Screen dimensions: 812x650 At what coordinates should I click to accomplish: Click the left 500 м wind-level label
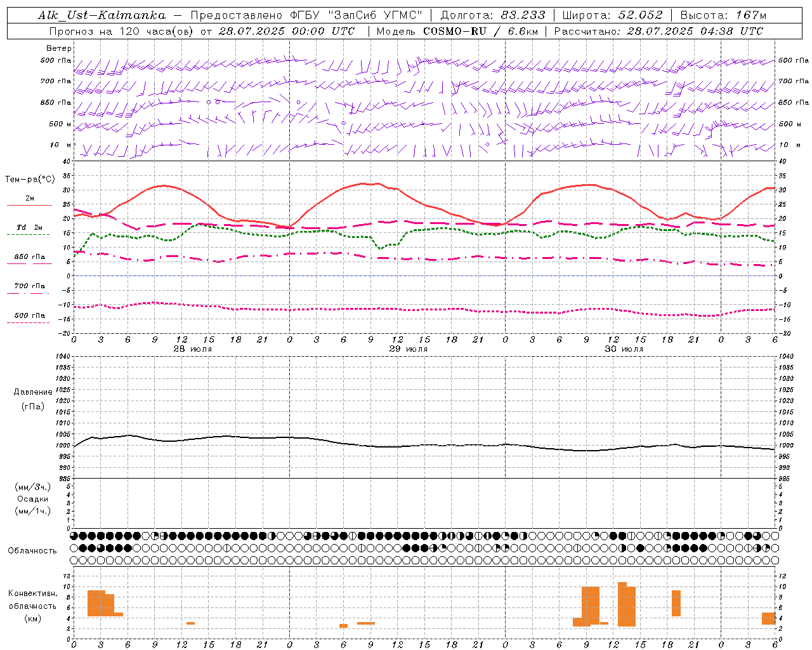(60, 124)
